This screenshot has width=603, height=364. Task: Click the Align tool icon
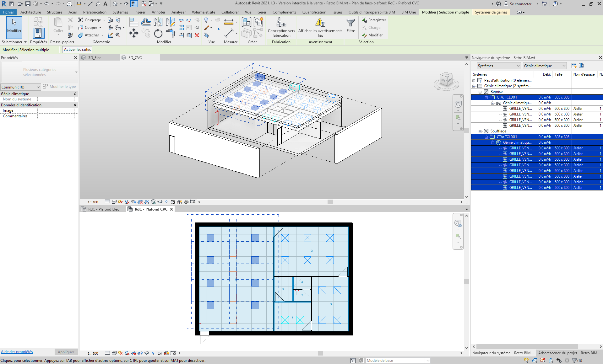[x=133, y=22]
